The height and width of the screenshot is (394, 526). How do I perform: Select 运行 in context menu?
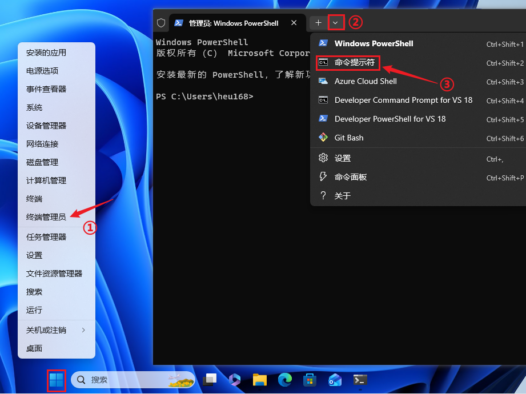[x=56, y=311]
